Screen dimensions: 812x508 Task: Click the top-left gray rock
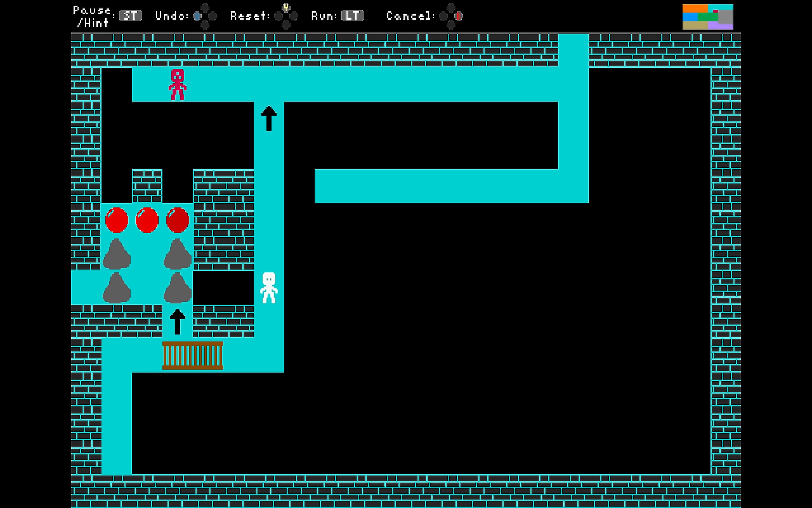117,254
